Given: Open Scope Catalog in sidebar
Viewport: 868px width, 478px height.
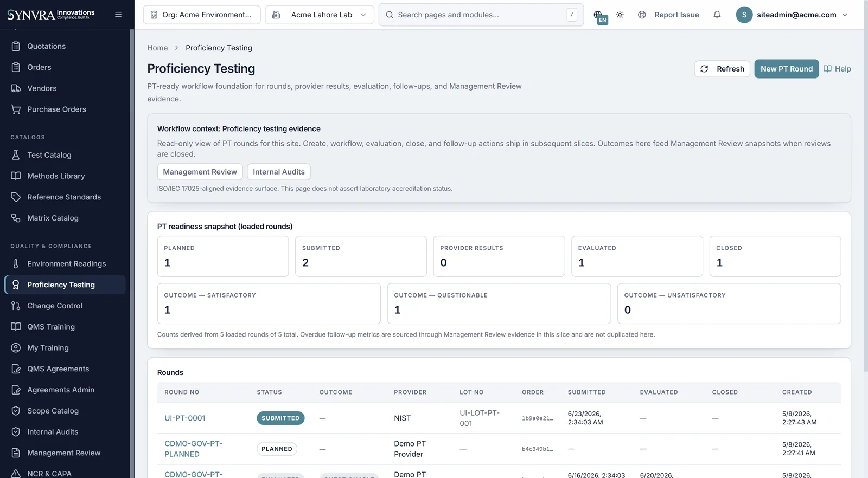Looking at the screenshot, I should [65, 411].
